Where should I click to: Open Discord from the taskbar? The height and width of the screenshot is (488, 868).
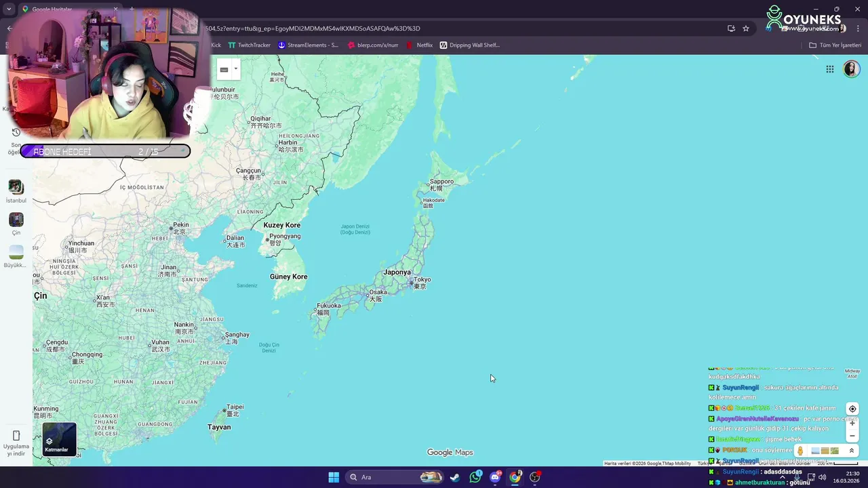495,477
